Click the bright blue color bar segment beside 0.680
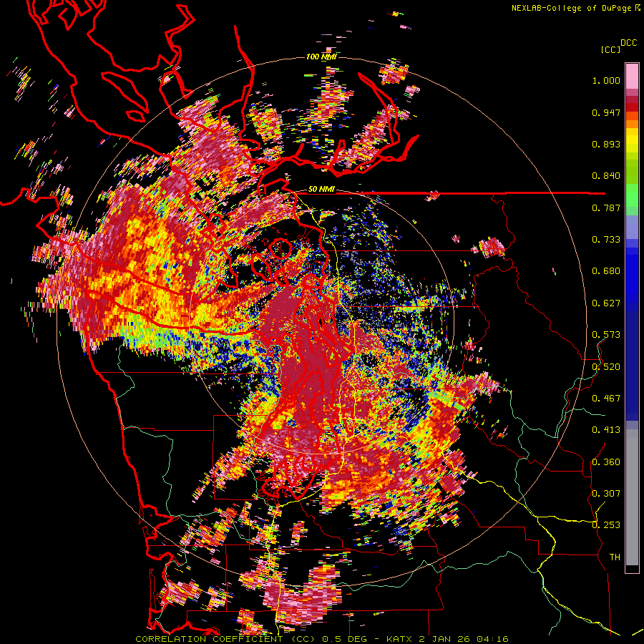 632,275
